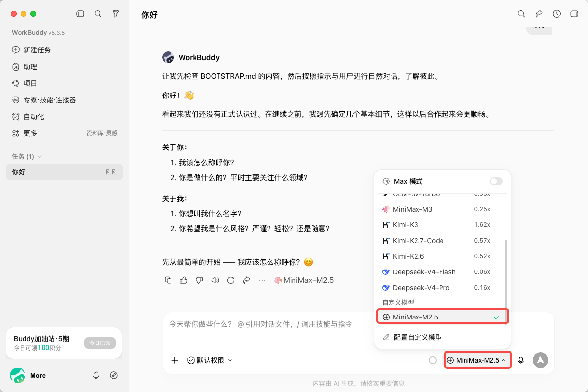Create 新建任务
This screenshot has width=588, height=392.
65,50
